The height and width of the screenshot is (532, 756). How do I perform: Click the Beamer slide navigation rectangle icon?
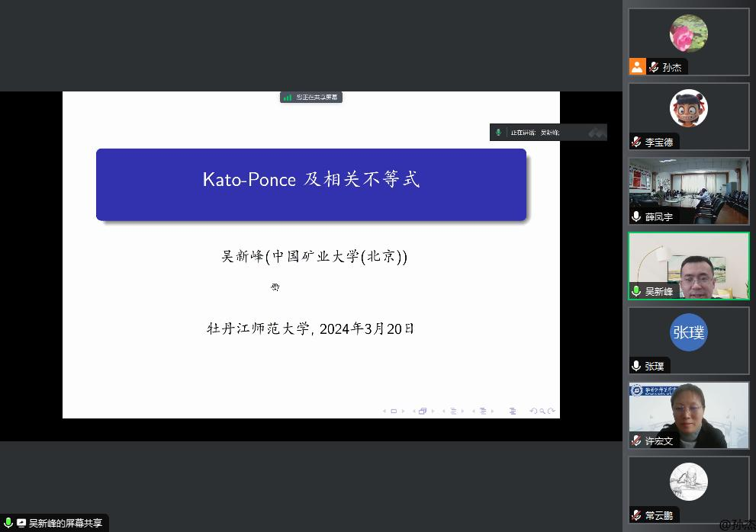click(x=394, y=412)
